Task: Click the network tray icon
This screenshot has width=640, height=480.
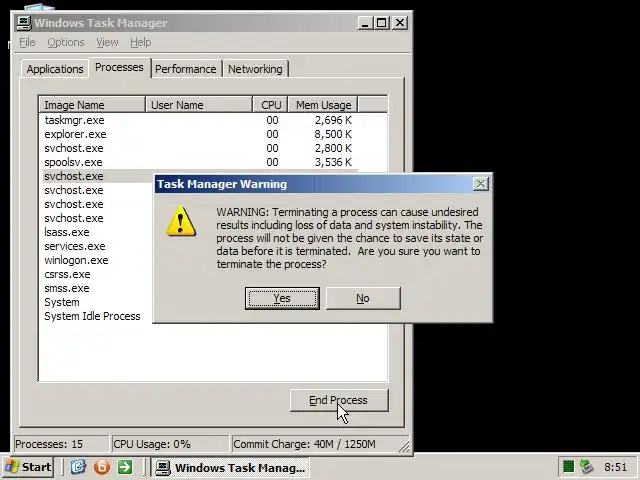Action: pos(587,467)
